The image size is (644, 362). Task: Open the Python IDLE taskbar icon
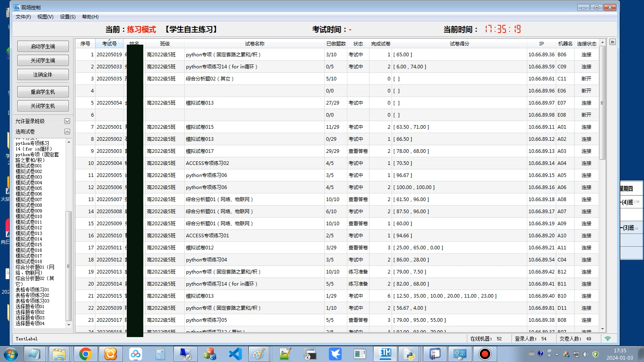409,354
